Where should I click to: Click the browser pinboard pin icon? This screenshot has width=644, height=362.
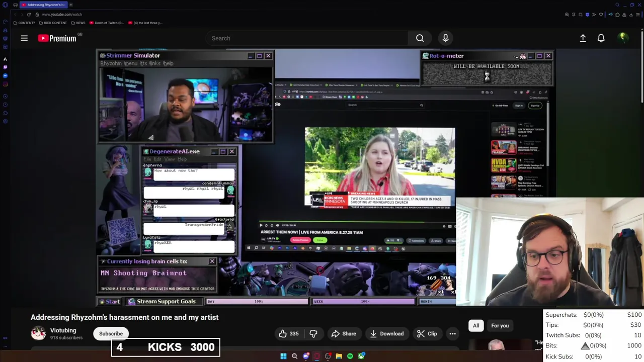coord(574,15)
